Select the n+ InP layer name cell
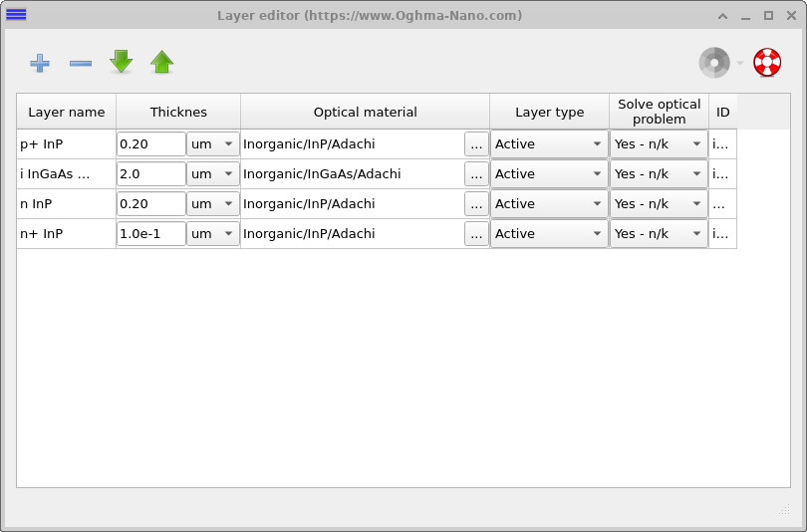This screenshot has height=532, width=807. 67,233
